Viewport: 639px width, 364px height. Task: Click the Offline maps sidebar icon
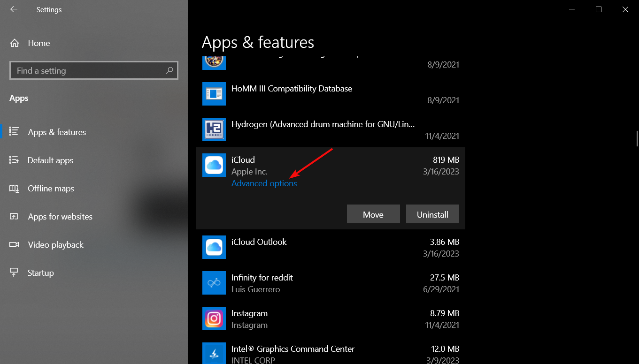14,188
